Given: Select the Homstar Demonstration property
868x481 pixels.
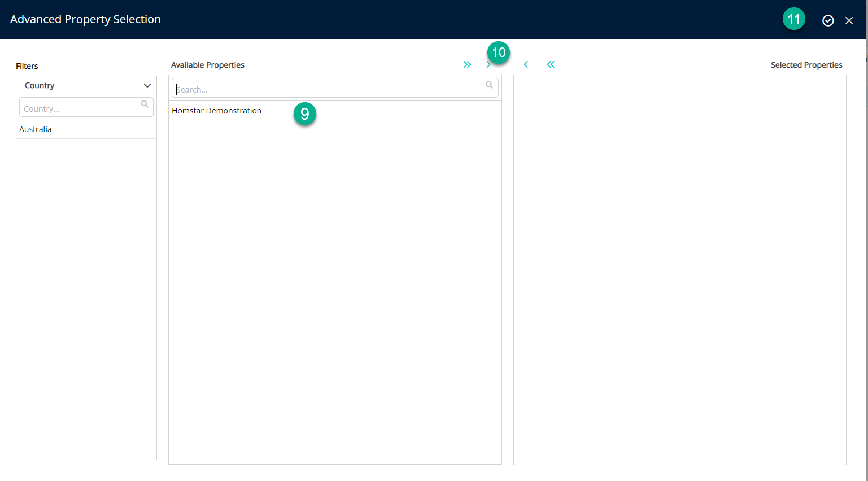Looking at the screenshot, I should [217, 111].
